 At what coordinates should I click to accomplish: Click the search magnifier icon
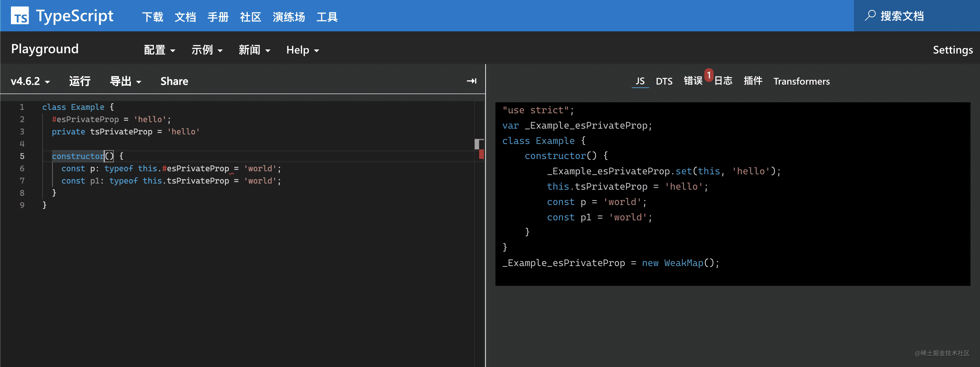pos(870,16)
